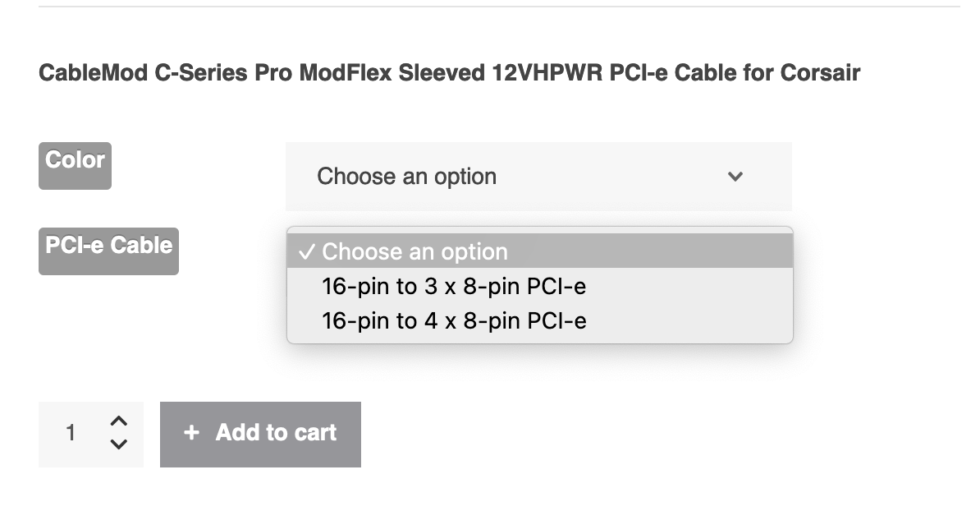Click the "Choose an option" text in the Color field
Viewport: 980px width, 511px height.
(406, 177)
